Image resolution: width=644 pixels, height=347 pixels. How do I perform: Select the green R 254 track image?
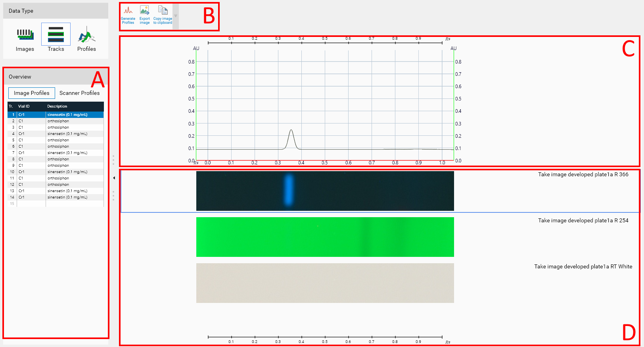(325, 237)
